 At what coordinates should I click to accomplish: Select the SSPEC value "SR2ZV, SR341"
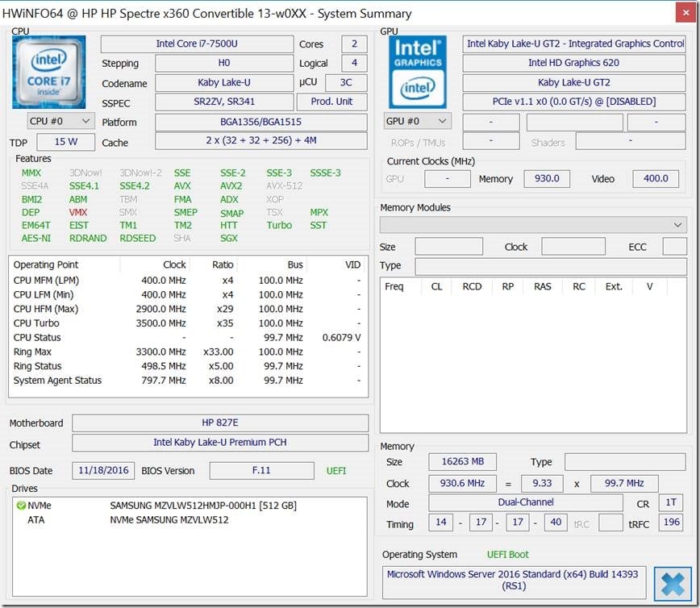[224, 102]
